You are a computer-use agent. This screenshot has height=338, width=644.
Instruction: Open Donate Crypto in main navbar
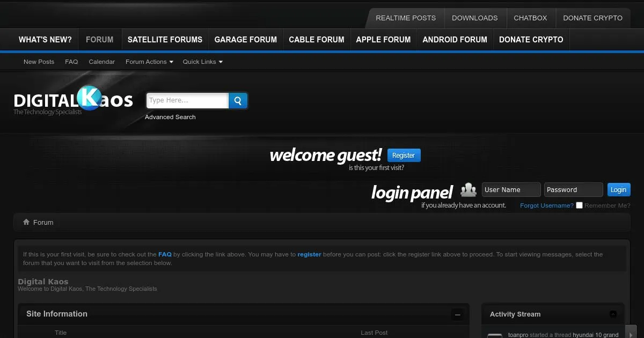click(531, 40)
